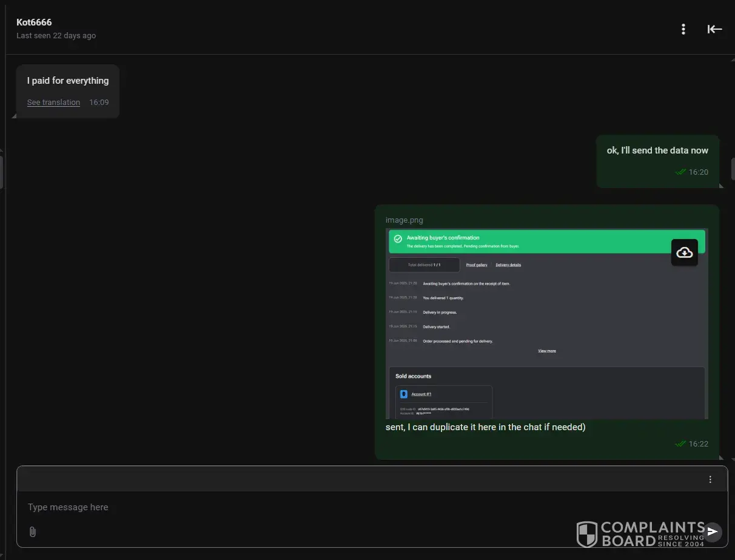Click the 16:22 message timestamp
The image size is (735, 560).
699,444
